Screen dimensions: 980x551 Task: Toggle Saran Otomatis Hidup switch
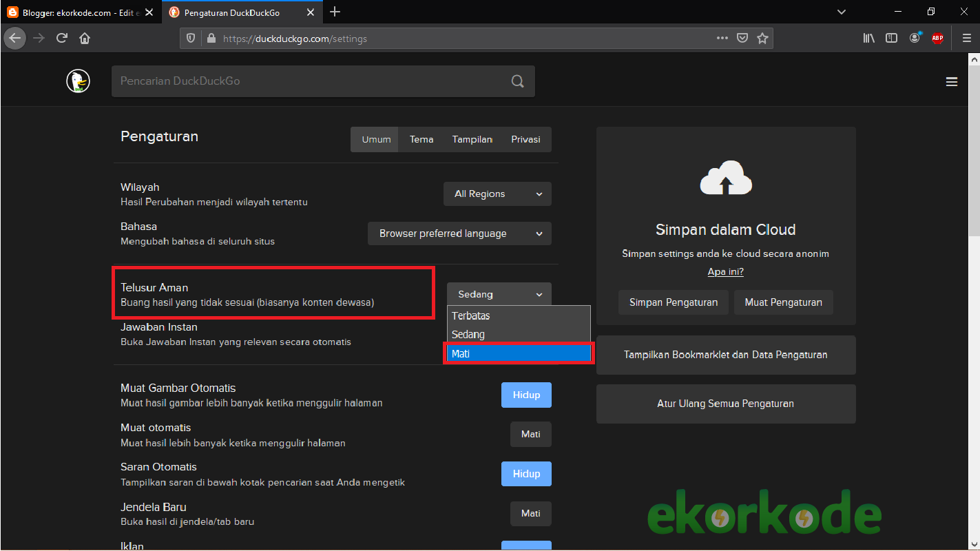coord(526,475)
